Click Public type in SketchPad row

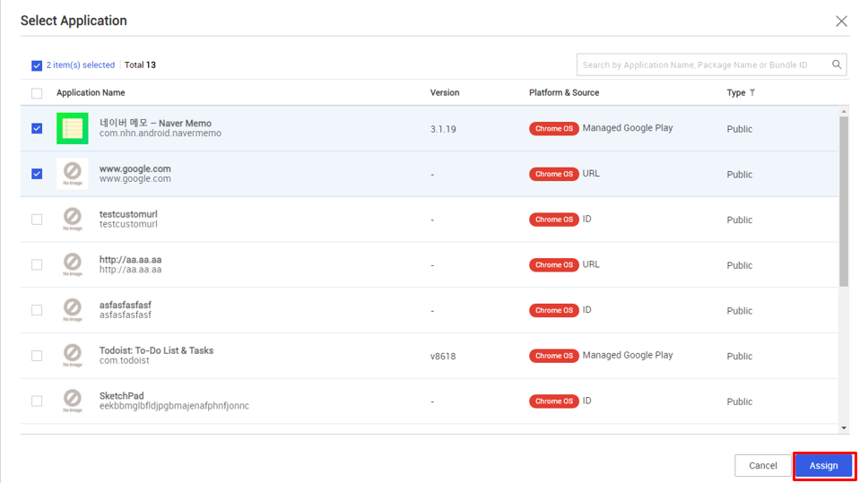click(x=739, y=401)
